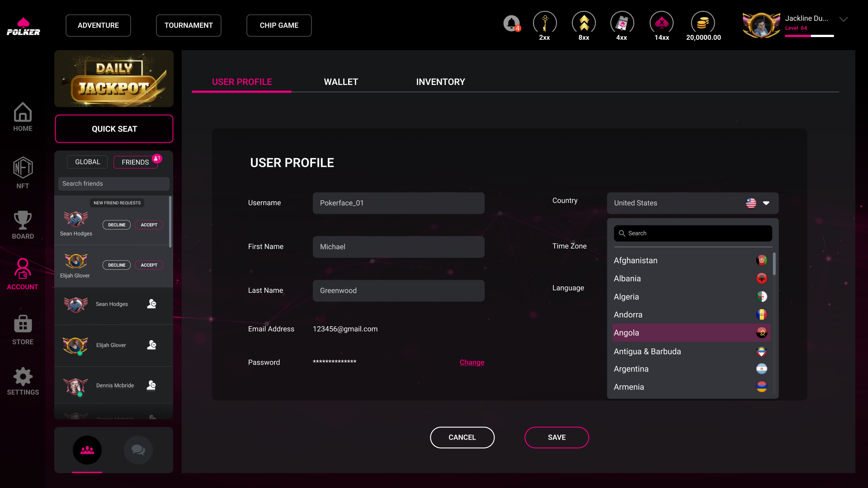Click the country list scrollbar
Screen dimensions: 868x488
[x=774, y=264]
